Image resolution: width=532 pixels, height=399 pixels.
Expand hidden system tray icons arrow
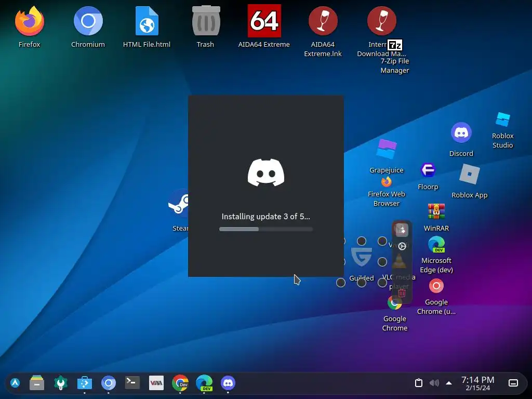coord(449,383)
